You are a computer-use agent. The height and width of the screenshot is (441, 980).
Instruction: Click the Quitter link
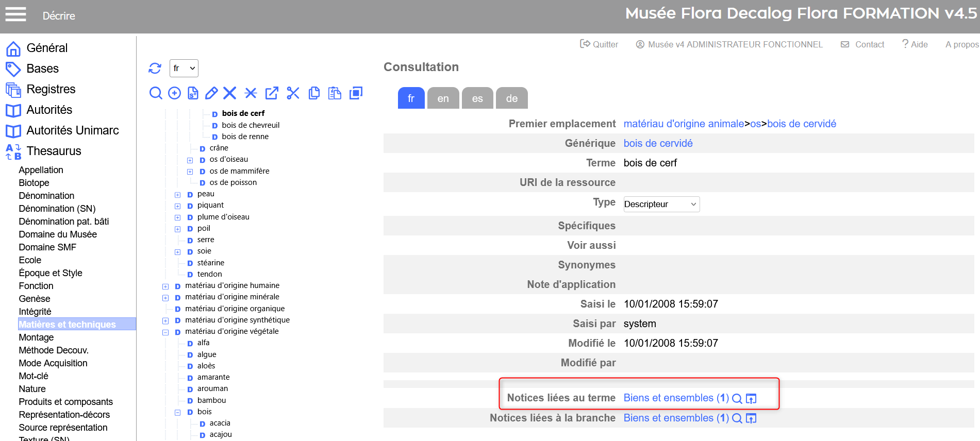(599, 44)
